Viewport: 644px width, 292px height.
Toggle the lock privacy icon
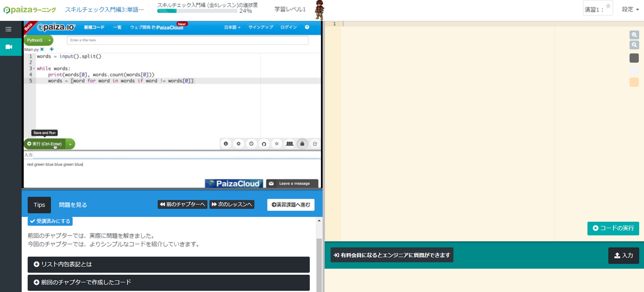point(302,144)
